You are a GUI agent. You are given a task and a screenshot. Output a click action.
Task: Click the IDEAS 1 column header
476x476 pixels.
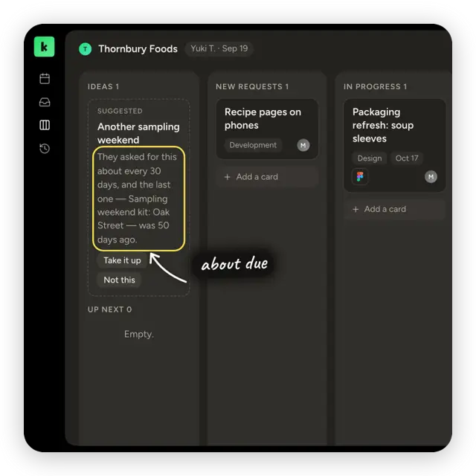103,87
